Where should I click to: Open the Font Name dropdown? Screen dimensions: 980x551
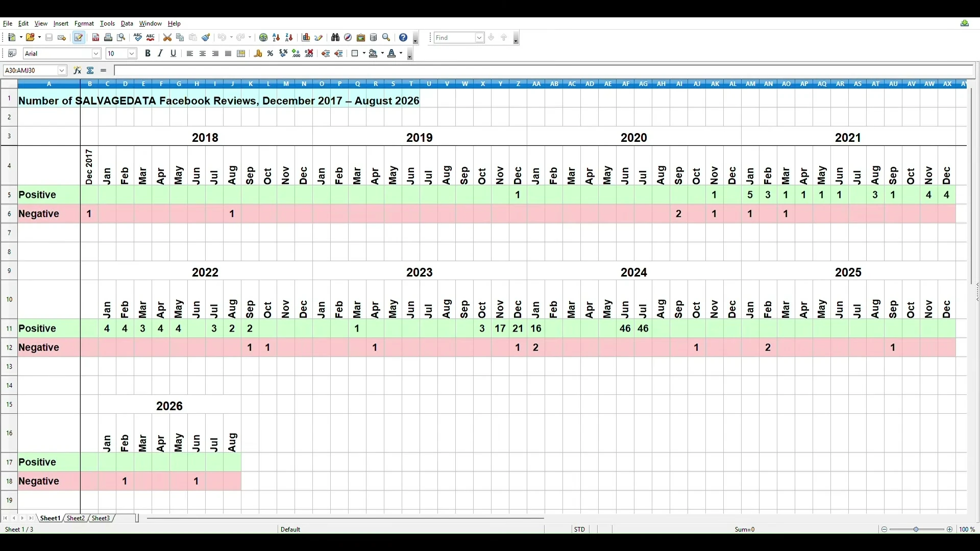pos(96,54)
